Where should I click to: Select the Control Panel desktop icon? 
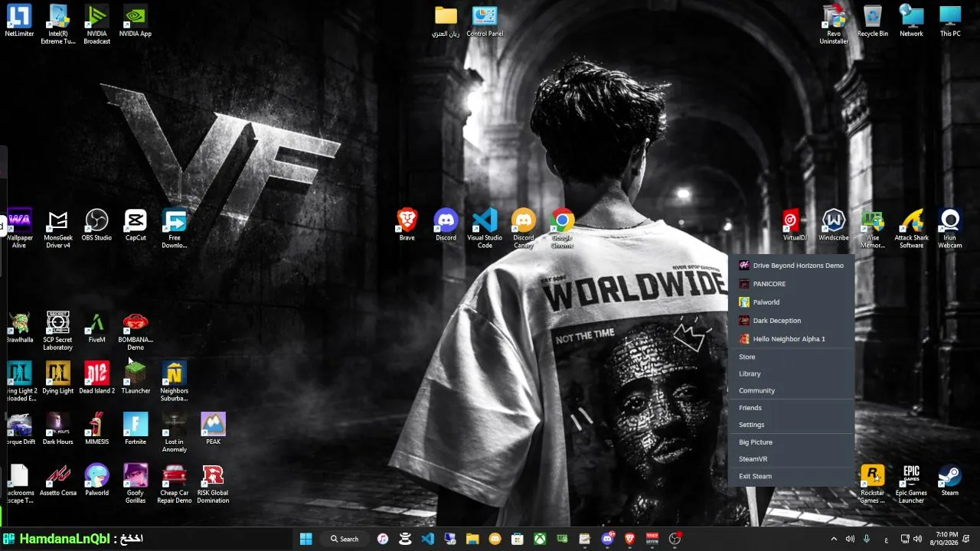click(485, 21)
